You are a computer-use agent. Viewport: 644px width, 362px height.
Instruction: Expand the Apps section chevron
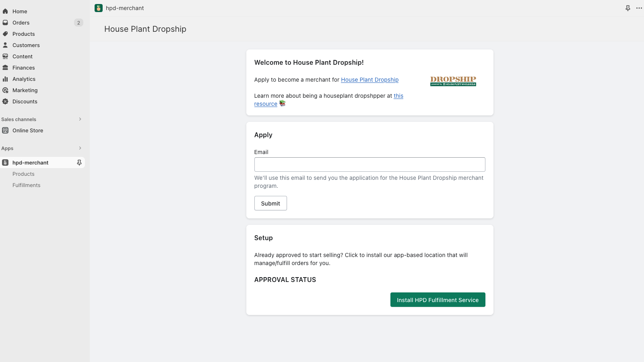click(x=80, y=148)
